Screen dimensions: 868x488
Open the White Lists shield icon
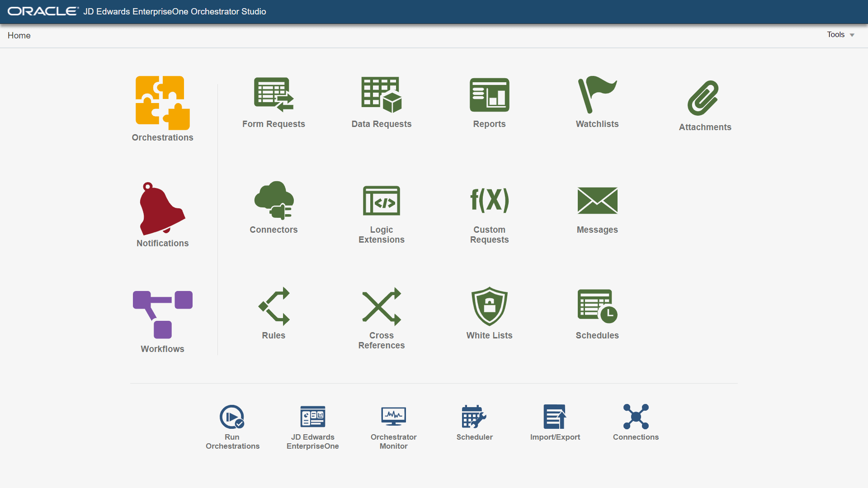pos(489,306)
